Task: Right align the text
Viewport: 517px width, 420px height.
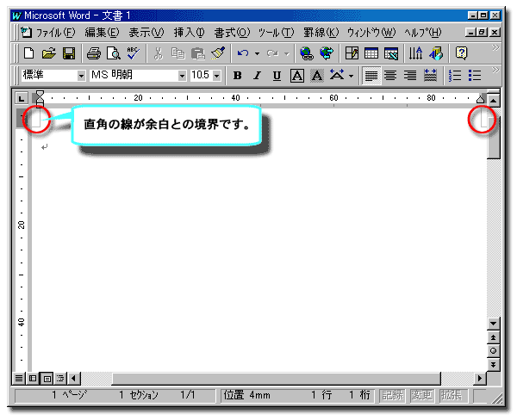Action: pyautogui.click(x=410, y=76)
